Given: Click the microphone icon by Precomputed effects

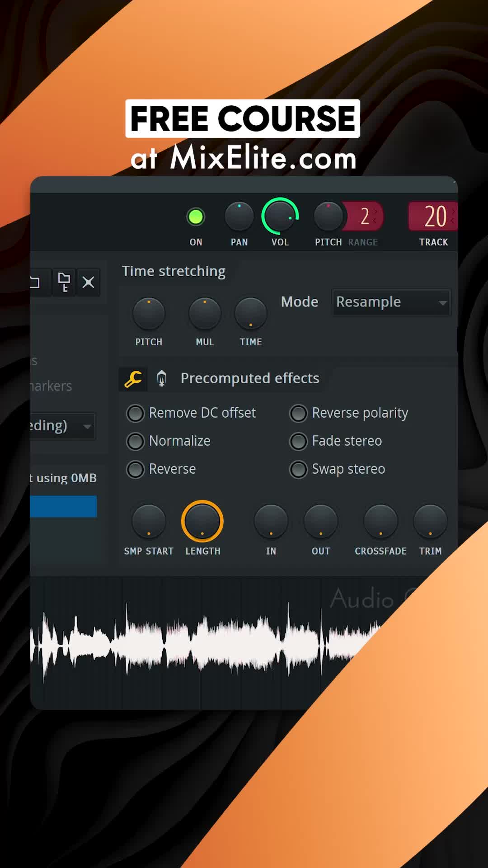Looking at the screenshot, I should [x=161, y=378].
